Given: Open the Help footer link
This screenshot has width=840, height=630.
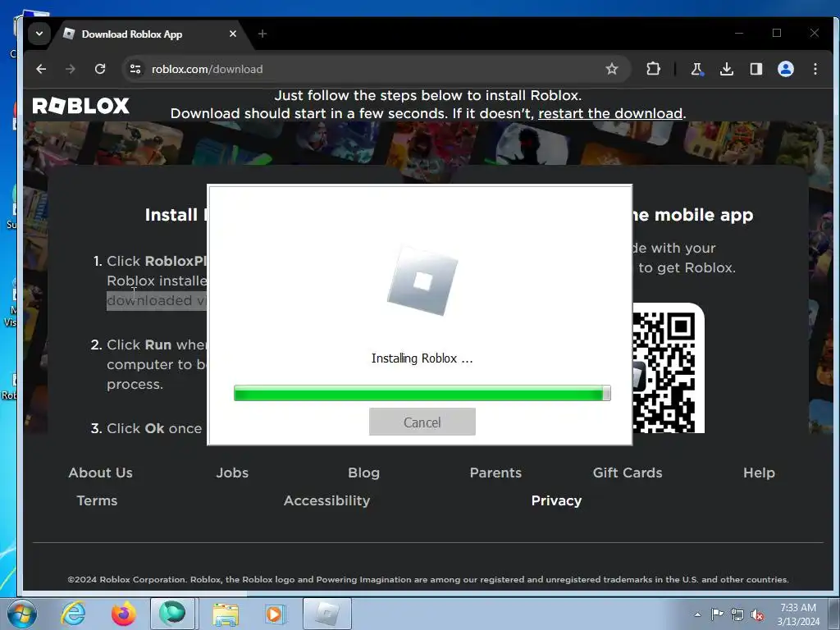Looking at the screenshot, I should coord(759,472).
